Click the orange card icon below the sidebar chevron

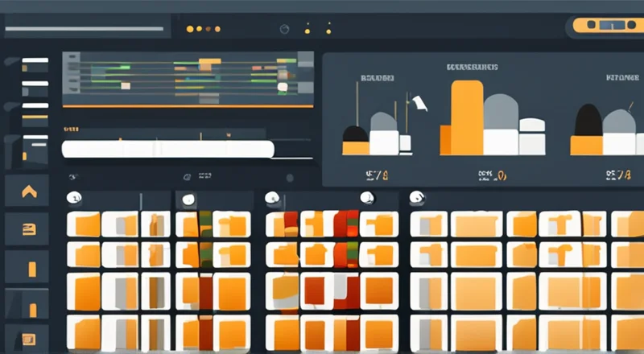click(x=29, y=229)
